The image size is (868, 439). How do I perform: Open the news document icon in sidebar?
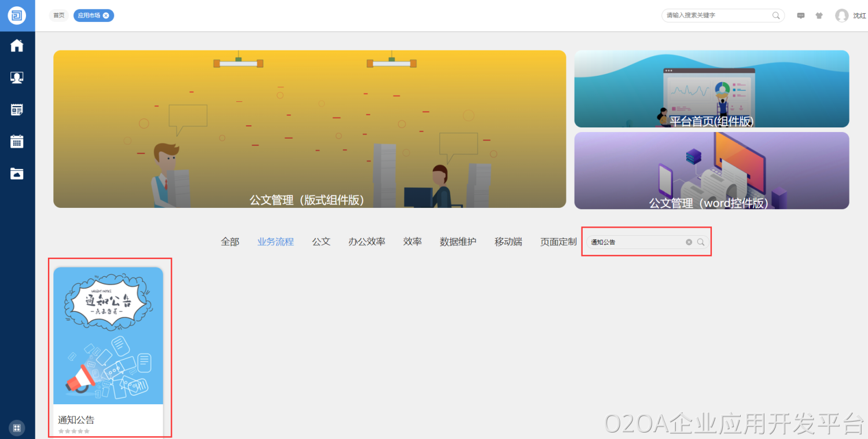17,109
